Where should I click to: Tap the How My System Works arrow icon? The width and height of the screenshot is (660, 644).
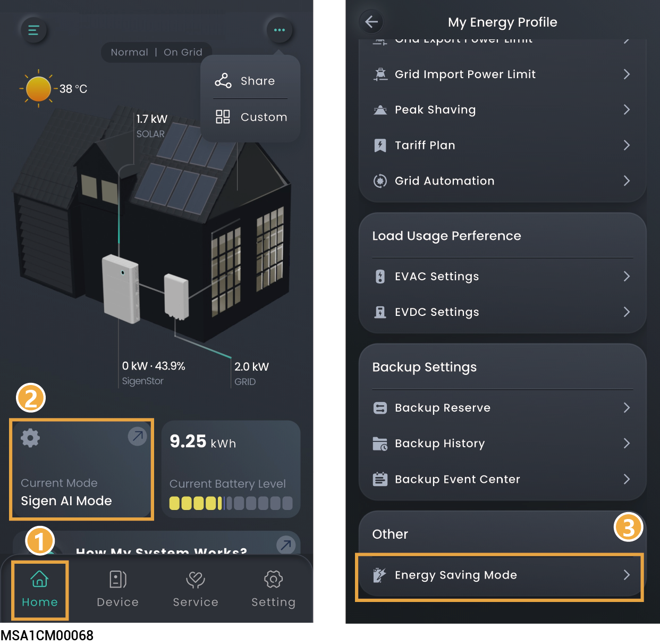click(x=286, y=545)
